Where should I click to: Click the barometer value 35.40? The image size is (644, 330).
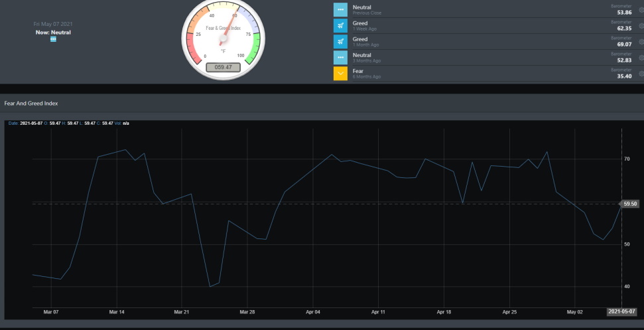tap(624, 76)
